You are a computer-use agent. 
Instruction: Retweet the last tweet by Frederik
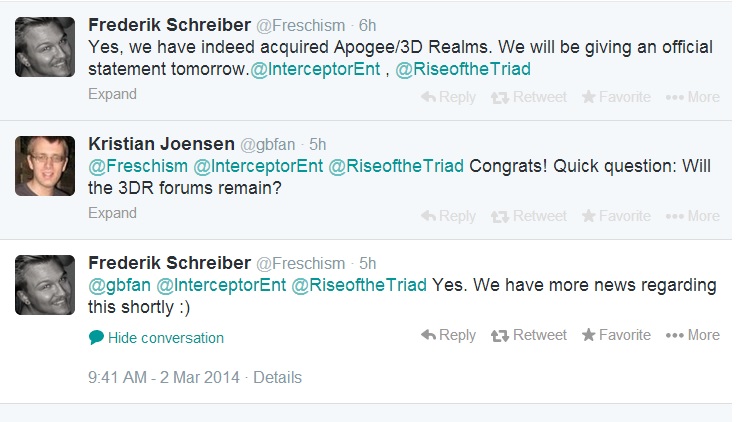coord(528,335)
